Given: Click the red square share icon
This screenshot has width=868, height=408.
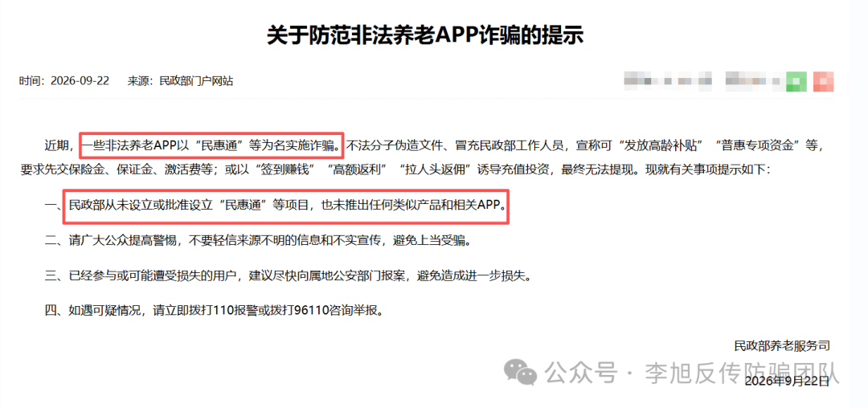Looking at the screenshot, I should pos(824,81).
